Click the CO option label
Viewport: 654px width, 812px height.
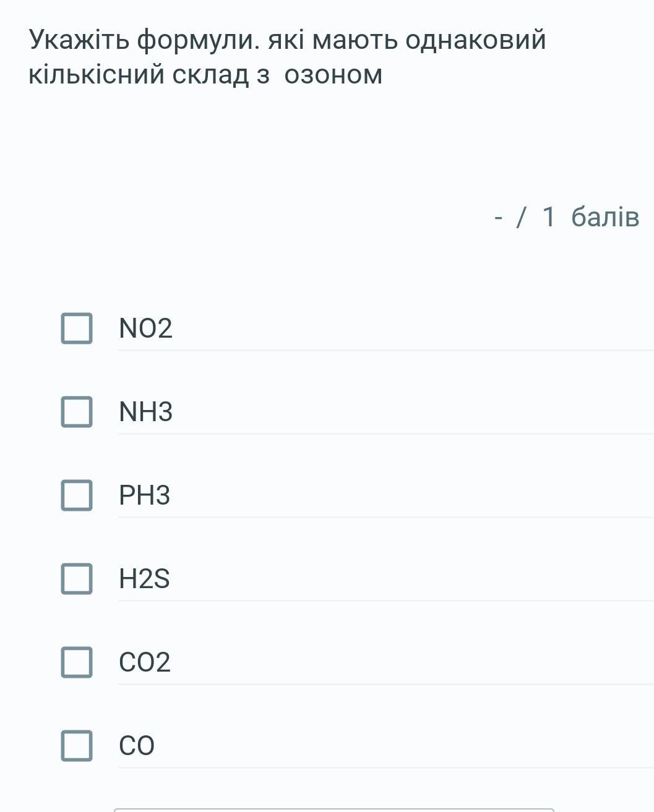137,746
